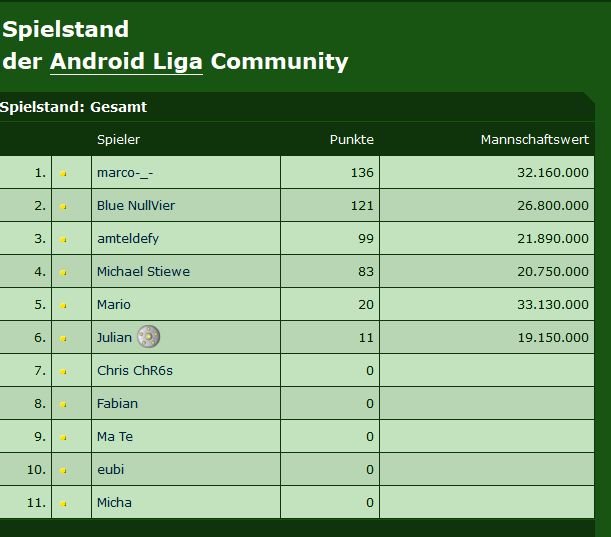Screen dimensions: 611x537
Task: Click the yellow trend icon for marco-_-
Action: [x=64, y=173]
